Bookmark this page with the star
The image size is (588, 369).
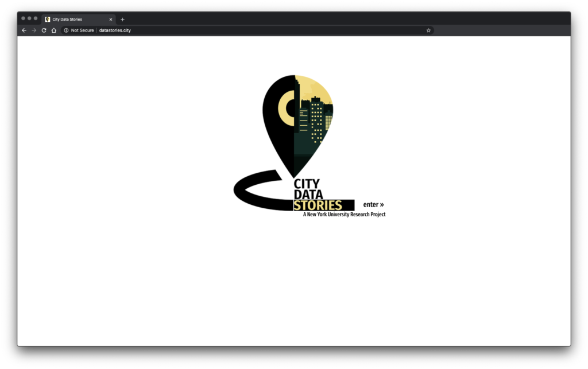pos(428,30)
